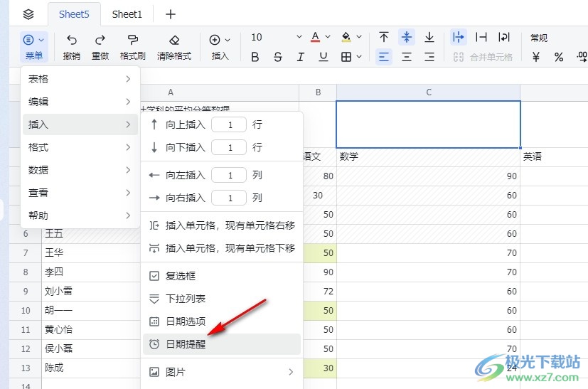The image size is (588, 389).
Task: Toggle underline formatting
Action: 324,57
